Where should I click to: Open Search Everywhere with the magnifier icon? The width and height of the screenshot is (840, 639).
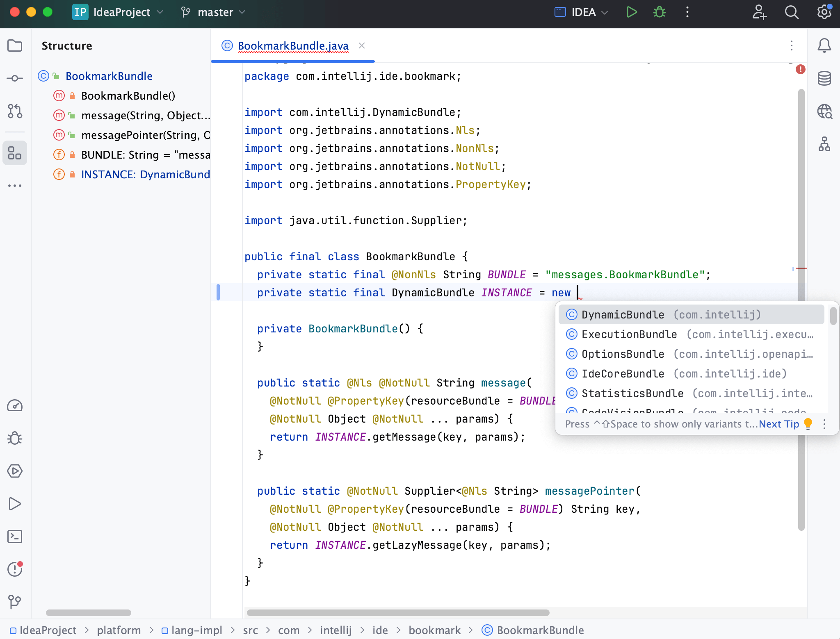click(x=791, y=13)
